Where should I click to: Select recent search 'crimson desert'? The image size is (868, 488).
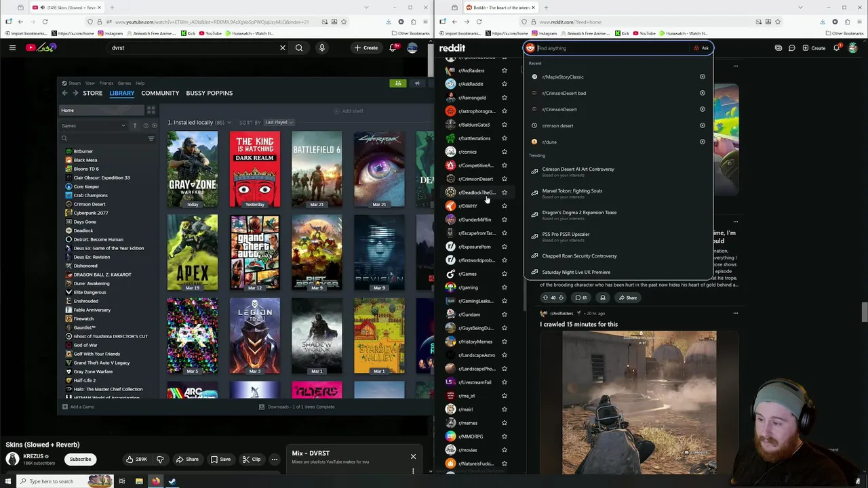tap(557, 125)
